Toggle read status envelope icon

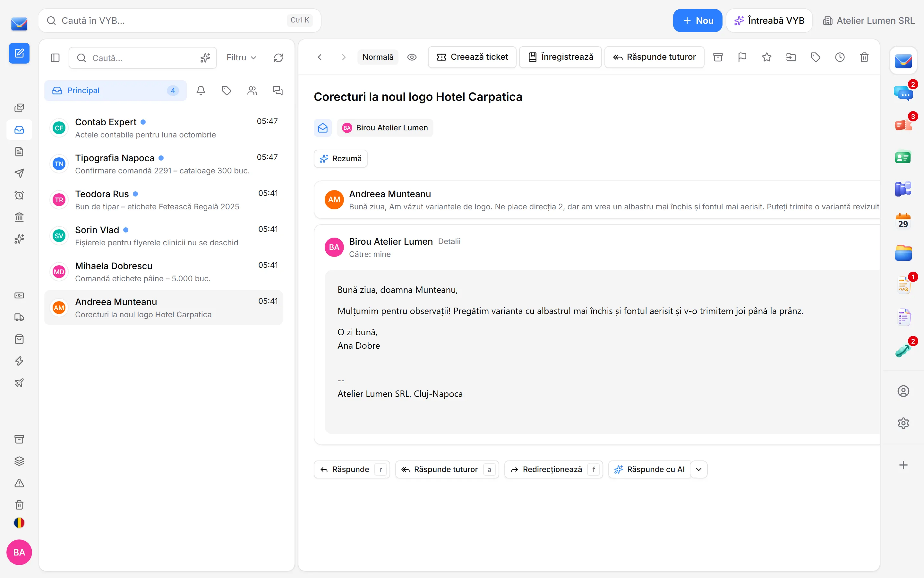pos(323,128)
